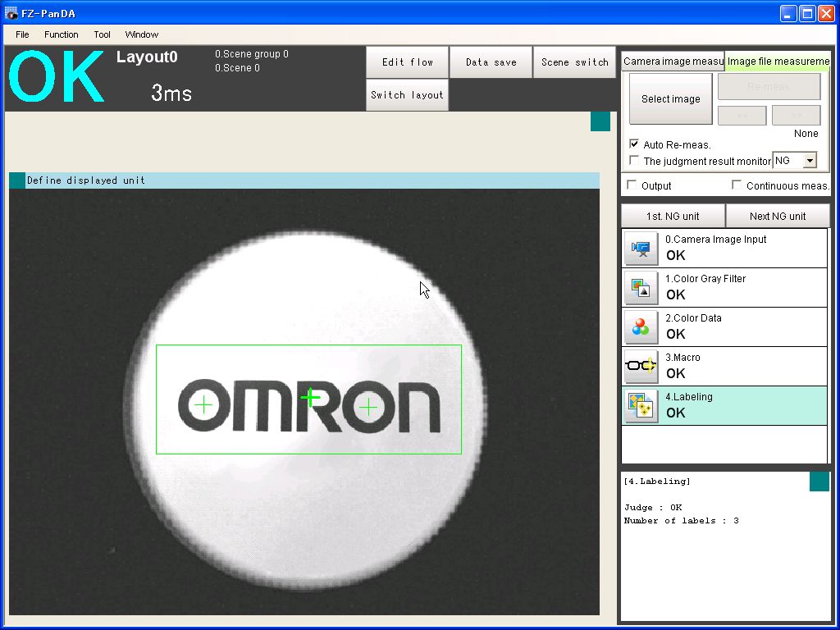Select the 1.Color Gray Filter row
This screenshot has height=630, width=840.
[x=724, y=288]
